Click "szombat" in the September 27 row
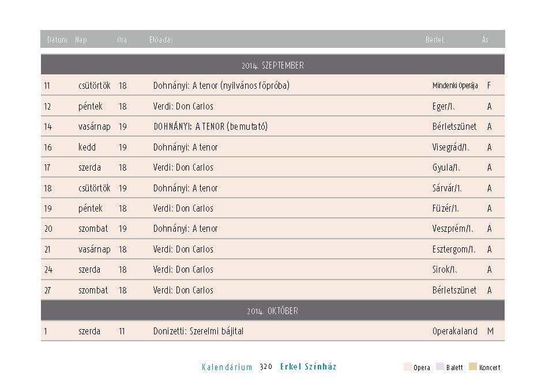 point(93,290)
